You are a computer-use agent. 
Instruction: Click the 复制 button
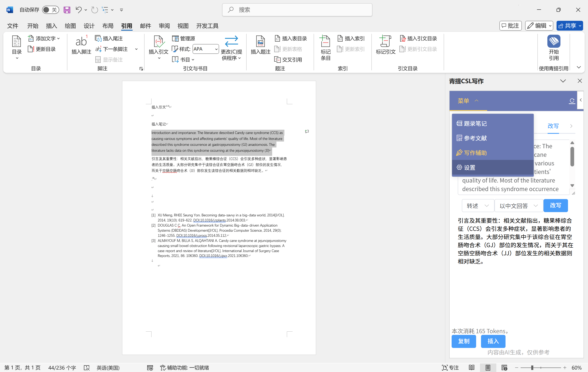point(463,341)
